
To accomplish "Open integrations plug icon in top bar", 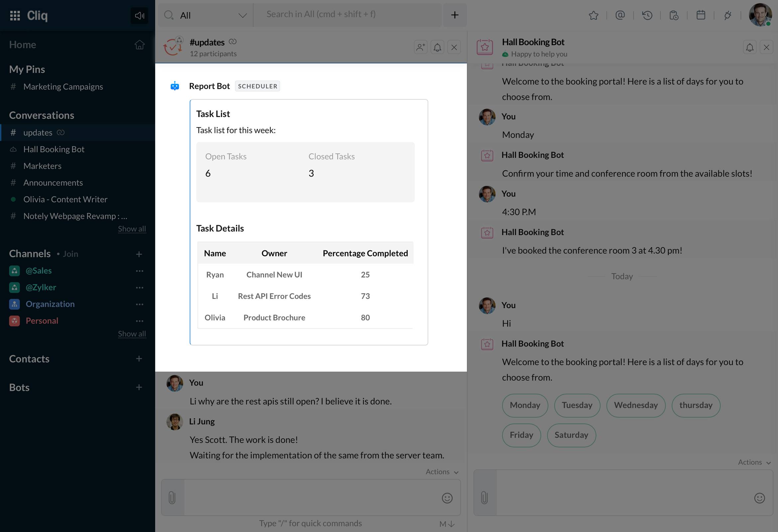I will [x=727, y=15].
